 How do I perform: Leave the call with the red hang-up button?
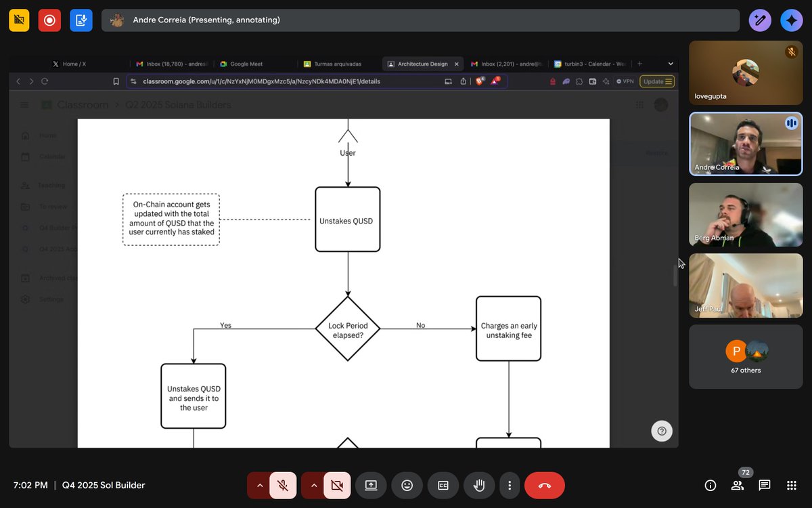point(545,485)
